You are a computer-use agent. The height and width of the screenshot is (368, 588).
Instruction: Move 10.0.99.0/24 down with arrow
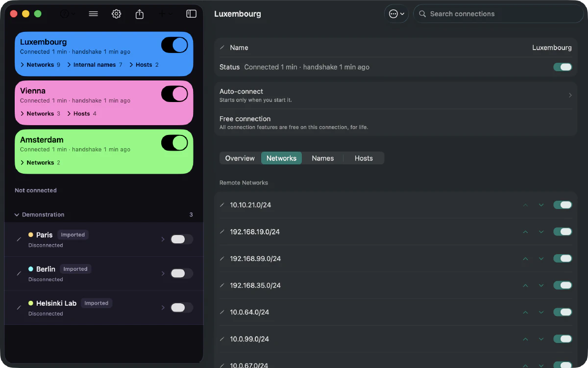click(x=541, y=339)
